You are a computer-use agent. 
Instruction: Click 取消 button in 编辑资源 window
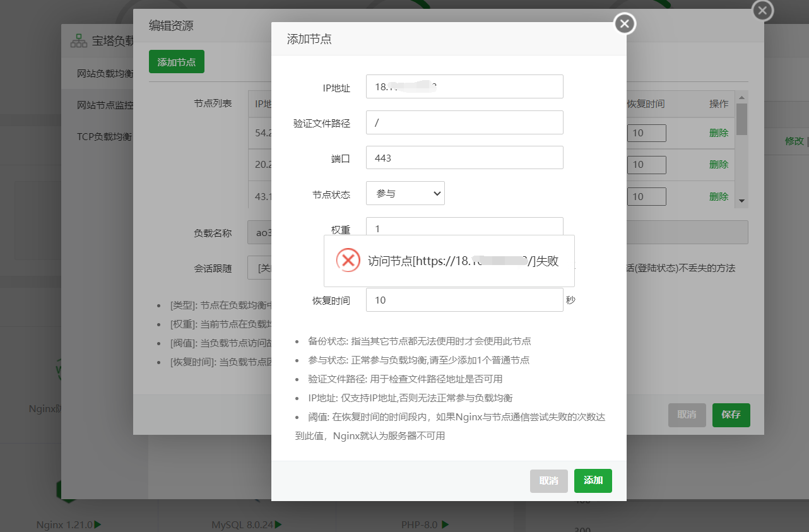(687, 415)
